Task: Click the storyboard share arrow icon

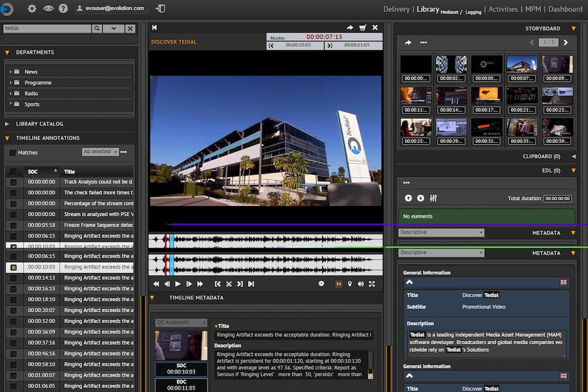Action: click(x=408, y=42)
